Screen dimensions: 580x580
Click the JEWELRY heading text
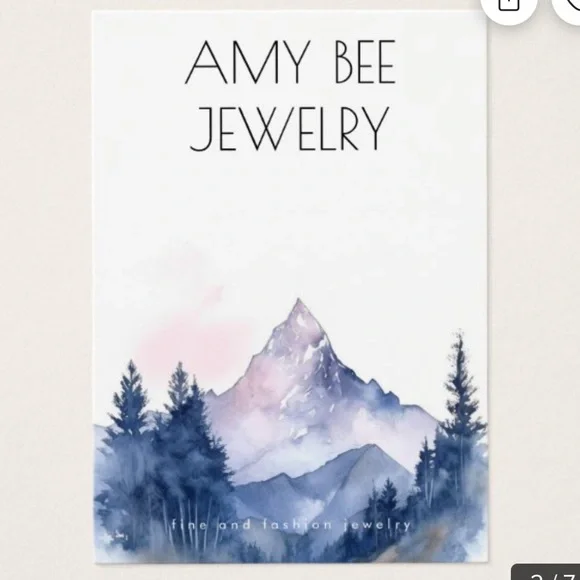[x=290, y=129]
